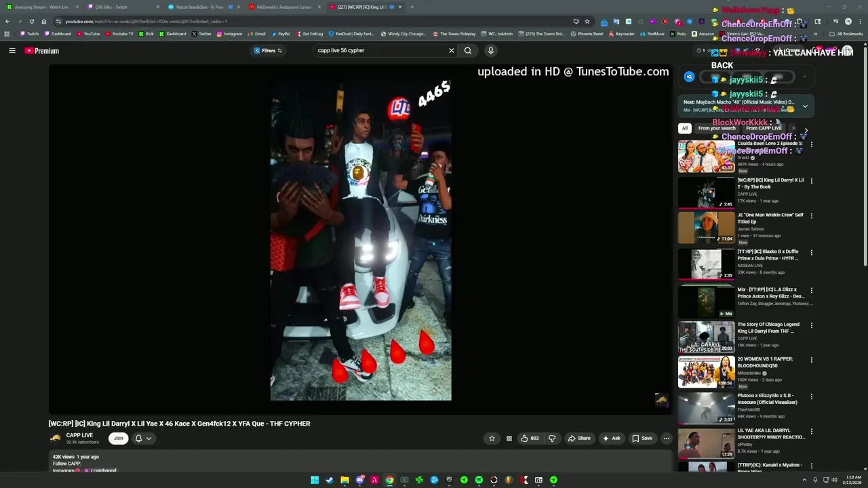This screenshot has height=488, width=868.
Task: Click the star icon left of the like button
Action: coord(492,438)
